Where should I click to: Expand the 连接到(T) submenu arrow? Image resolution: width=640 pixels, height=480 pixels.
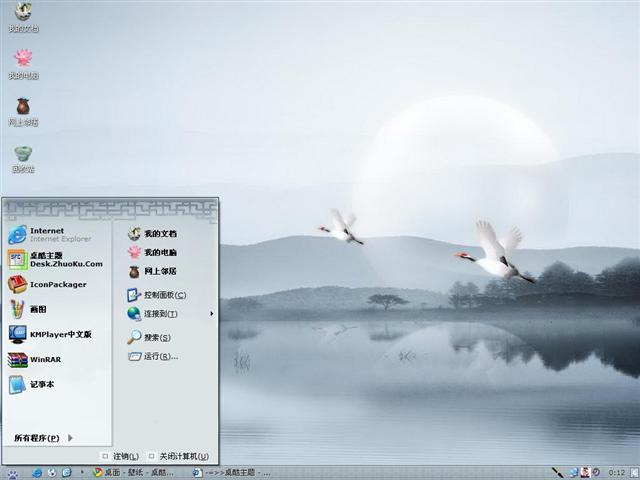(x=211, y=313)
